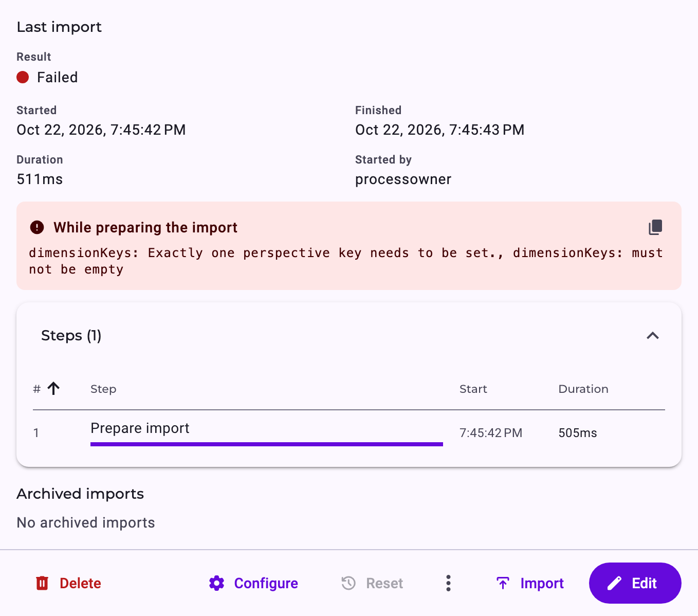
Task: Click the No archived imports text
Action: tap(86, 522)
